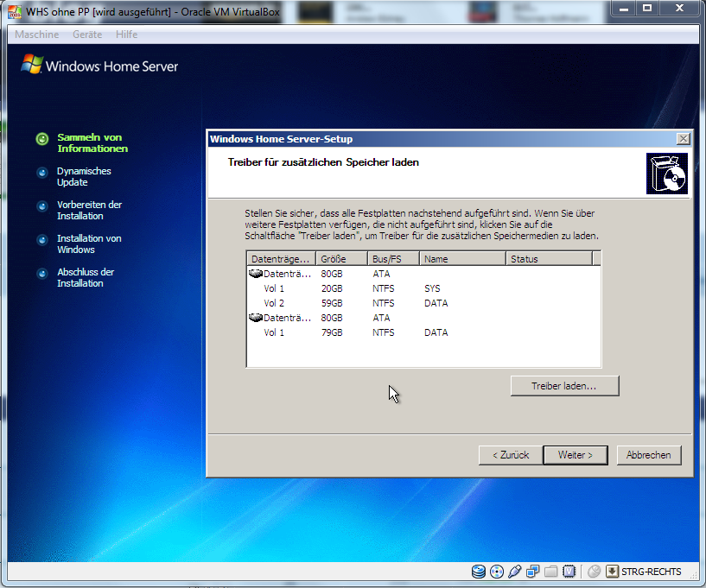Click the Treiber laden... button

564,386
